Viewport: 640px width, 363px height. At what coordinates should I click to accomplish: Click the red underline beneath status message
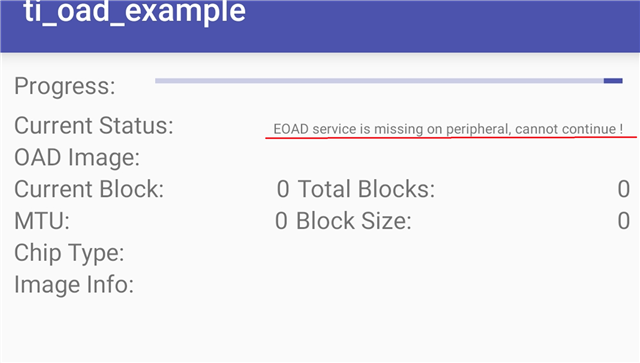coord(451,138)
